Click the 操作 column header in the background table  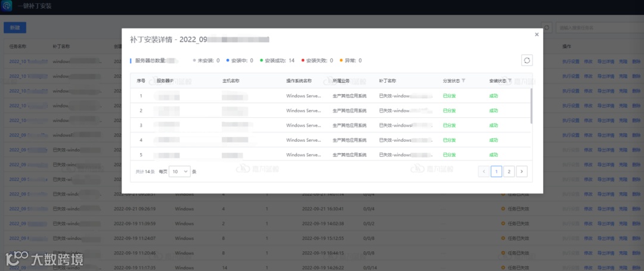click(566, 46)
